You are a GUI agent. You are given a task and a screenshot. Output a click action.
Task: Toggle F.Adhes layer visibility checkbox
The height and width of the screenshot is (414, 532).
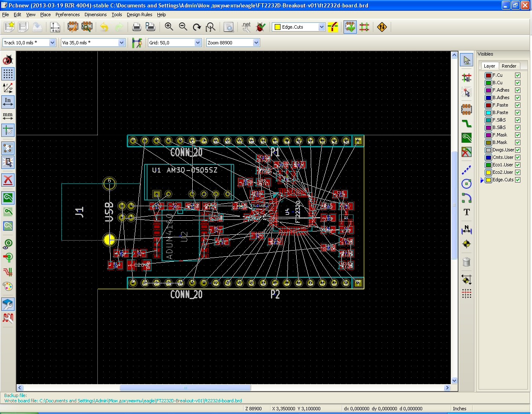517,90
